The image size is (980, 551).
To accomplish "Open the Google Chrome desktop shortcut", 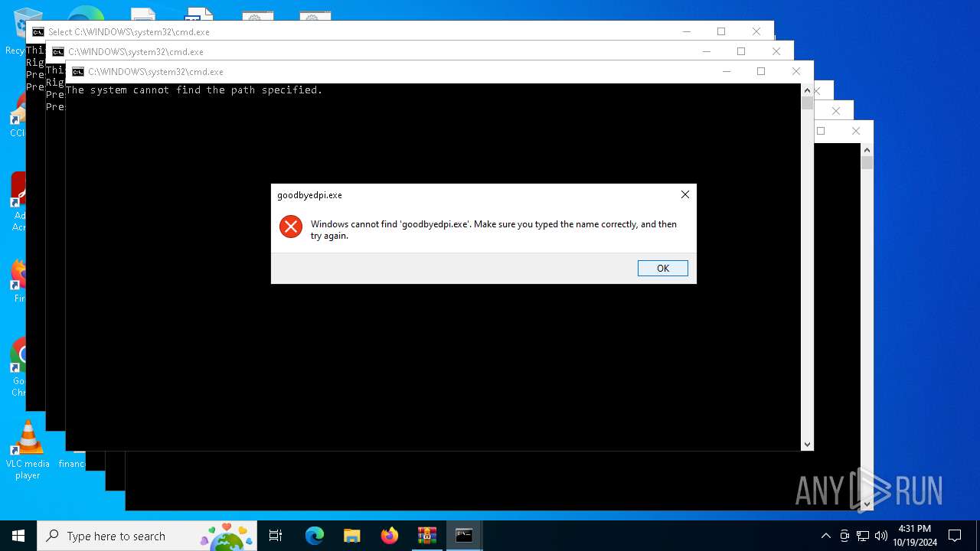I will pyautogui.click(x=19, y=367).
